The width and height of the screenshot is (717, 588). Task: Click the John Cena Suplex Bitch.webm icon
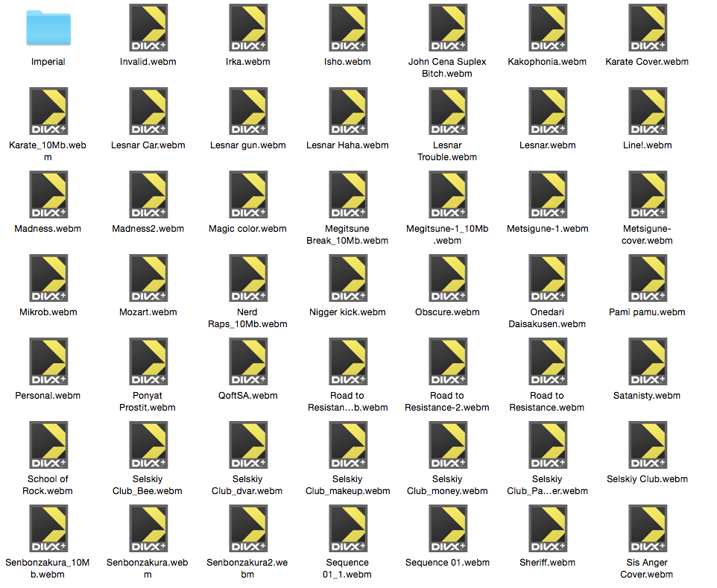[448, 28]
